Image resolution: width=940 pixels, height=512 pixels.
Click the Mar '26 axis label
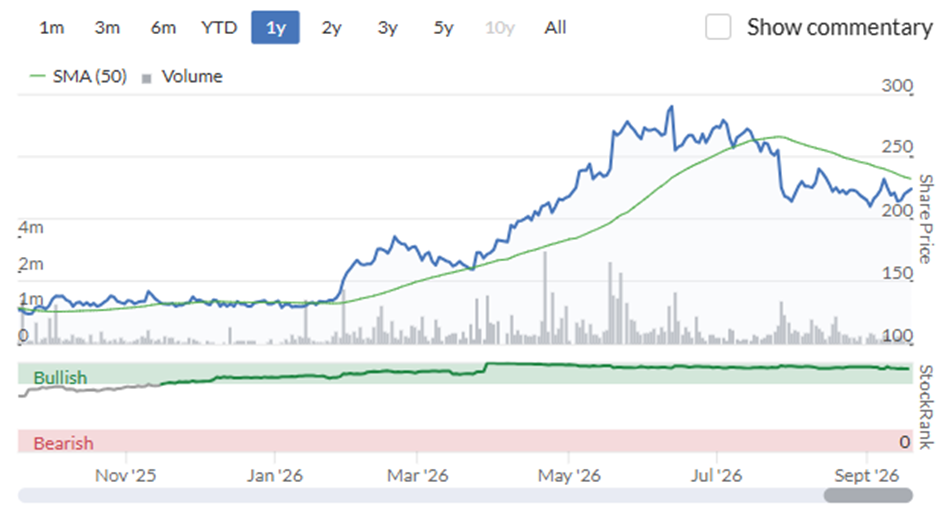click(x=417, y=475)
